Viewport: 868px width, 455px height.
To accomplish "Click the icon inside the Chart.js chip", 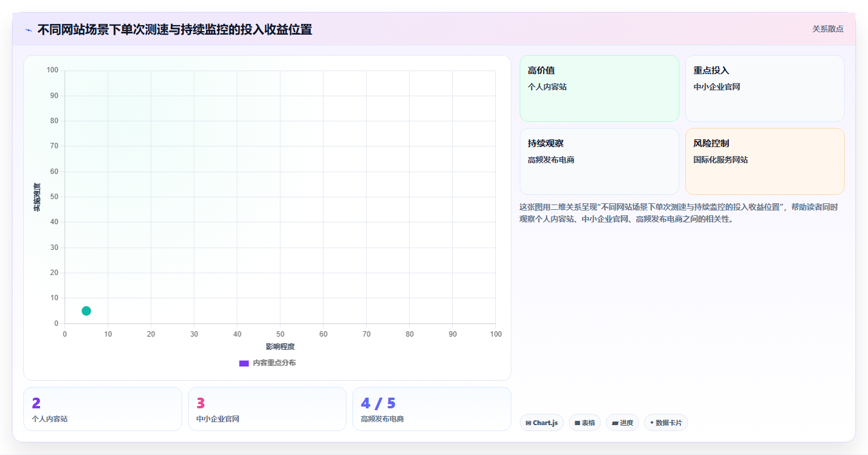I will (529, 423).
